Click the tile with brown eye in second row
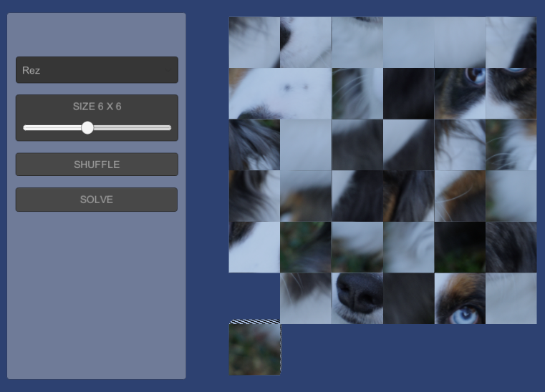545x392 pixels. pos(460,94)
